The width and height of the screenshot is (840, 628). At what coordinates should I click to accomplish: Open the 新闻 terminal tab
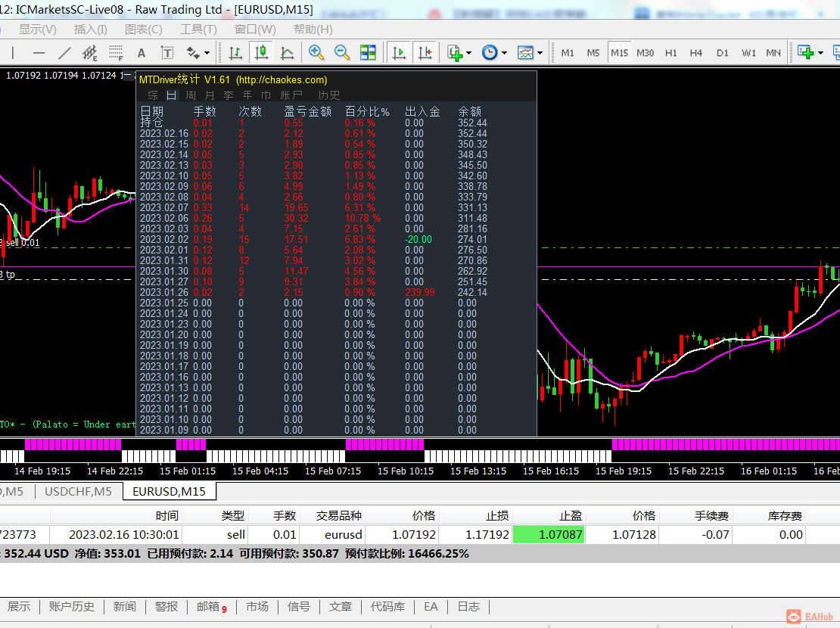pyautogui.click(x=124, y=607)
